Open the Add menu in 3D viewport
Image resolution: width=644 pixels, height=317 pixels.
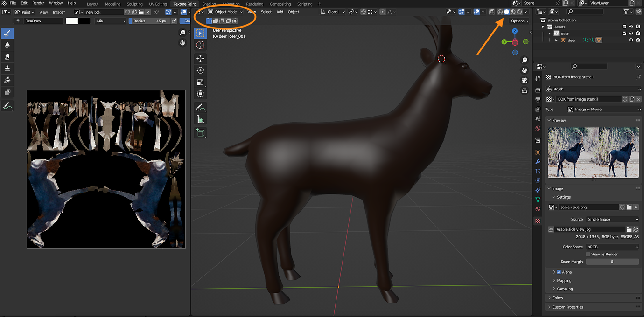coord(280,12)
